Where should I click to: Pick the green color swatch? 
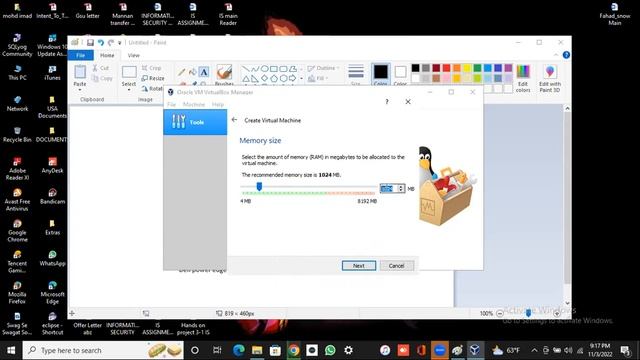[x=477, y=68]
